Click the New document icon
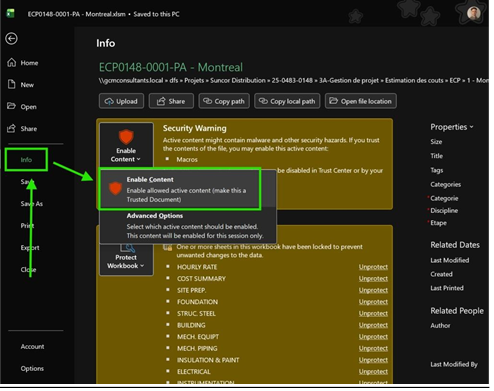 click(11, 85)
